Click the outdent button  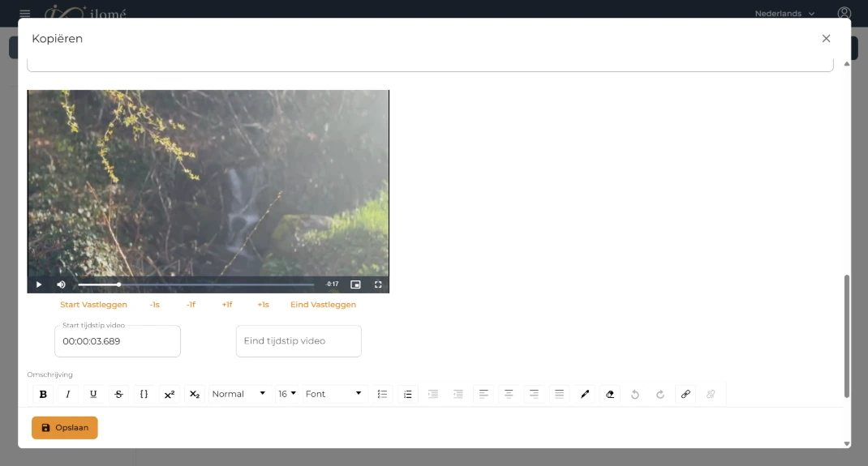click(458, 394)
